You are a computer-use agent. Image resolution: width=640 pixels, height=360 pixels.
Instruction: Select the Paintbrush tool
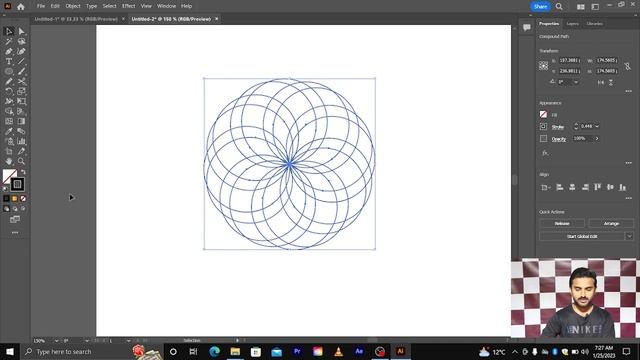point(22,71)
